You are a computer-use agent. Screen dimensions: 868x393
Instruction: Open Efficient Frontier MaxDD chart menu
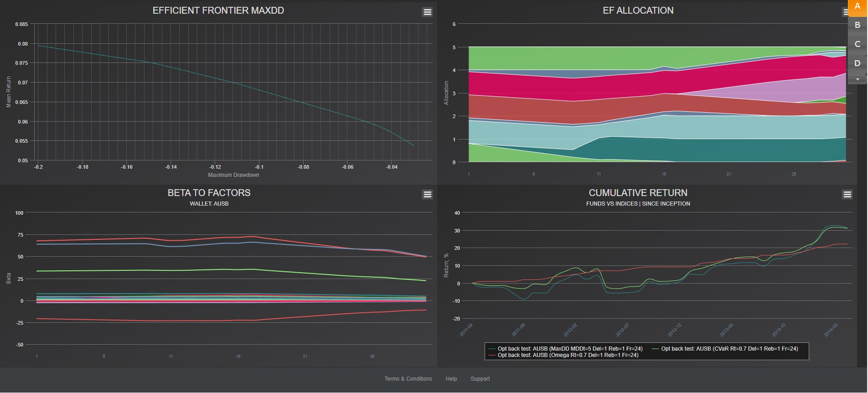427,12
